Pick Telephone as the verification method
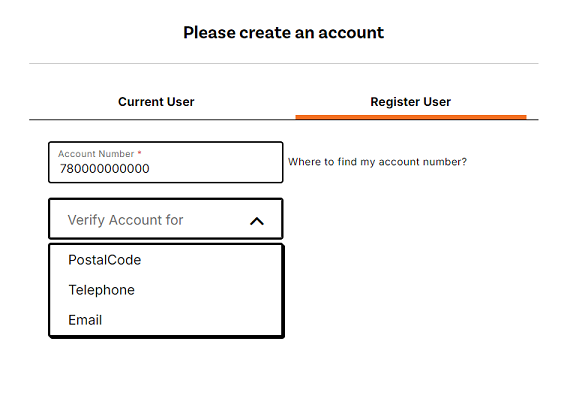 [166, 290]
